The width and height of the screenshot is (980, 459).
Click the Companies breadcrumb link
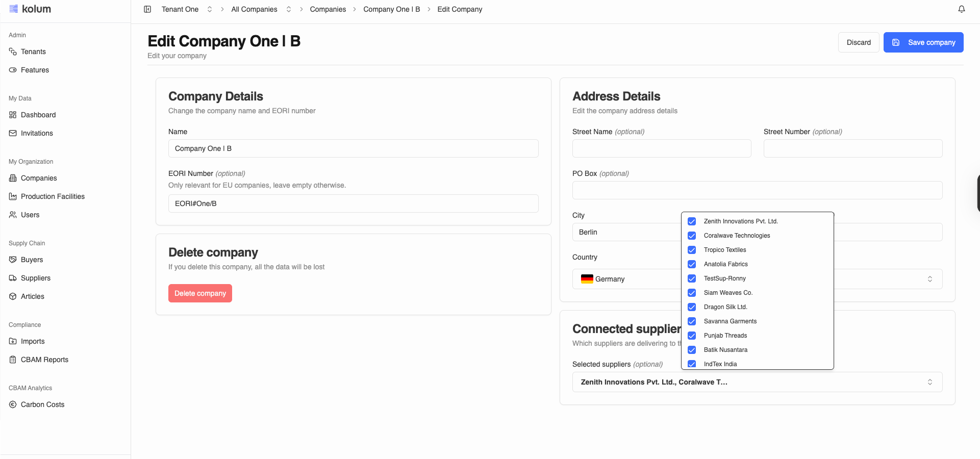328,9
